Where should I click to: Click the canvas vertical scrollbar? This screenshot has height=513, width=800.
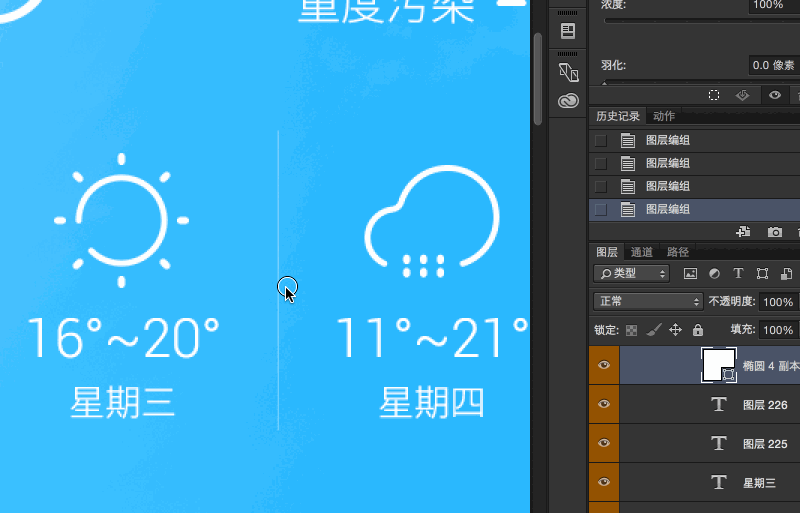pyautogui.click(x=538, y=79)
